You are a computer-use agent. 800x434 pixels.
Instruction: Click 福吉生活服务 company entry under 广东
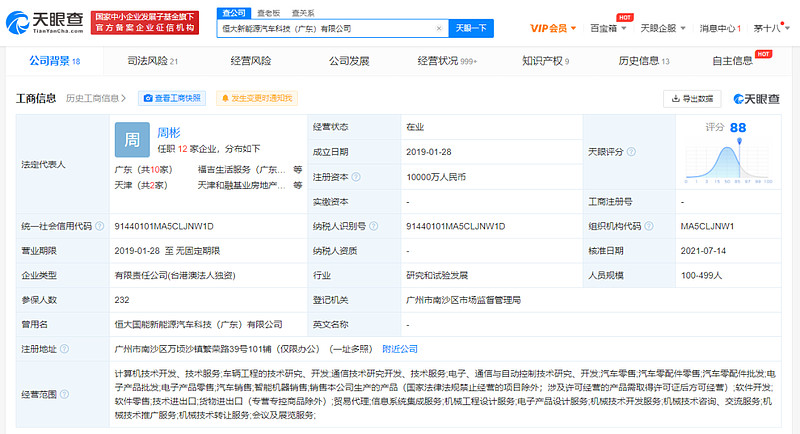click(242, 170)
